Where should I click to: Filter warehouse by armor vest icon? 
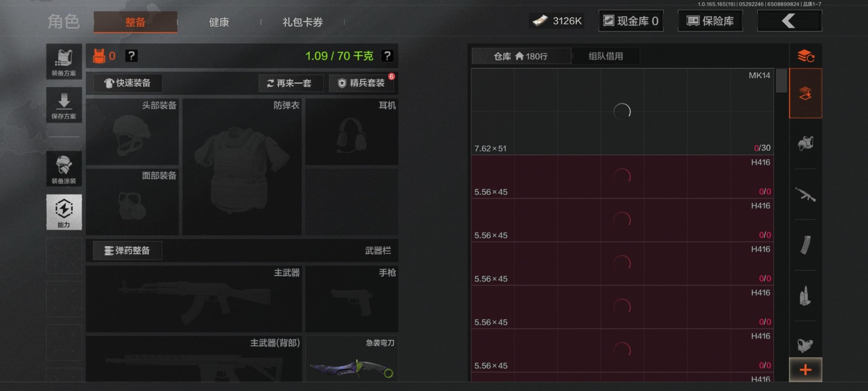806,143
